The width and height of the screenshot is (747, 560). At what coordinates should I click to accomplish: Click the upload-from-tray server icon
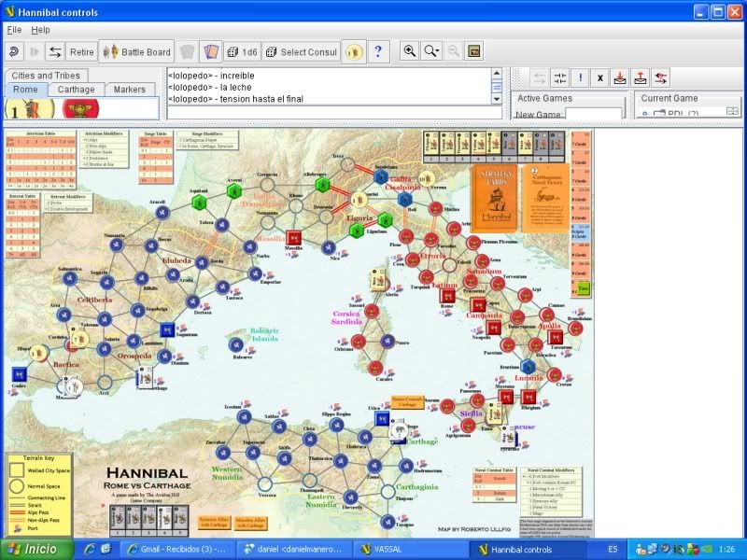click(641, 77)
